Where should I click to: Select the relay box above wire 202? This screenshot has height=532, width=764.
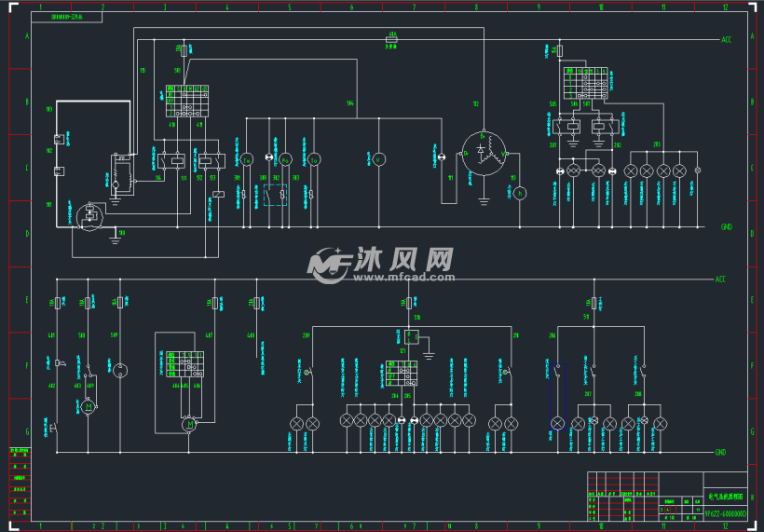pos(606,127)
